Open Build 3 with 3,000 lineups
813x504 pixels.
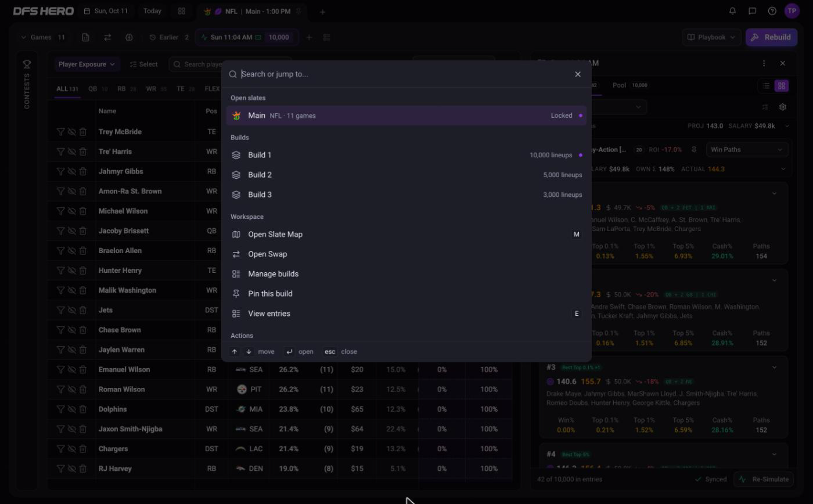click(x=406, y=195)
